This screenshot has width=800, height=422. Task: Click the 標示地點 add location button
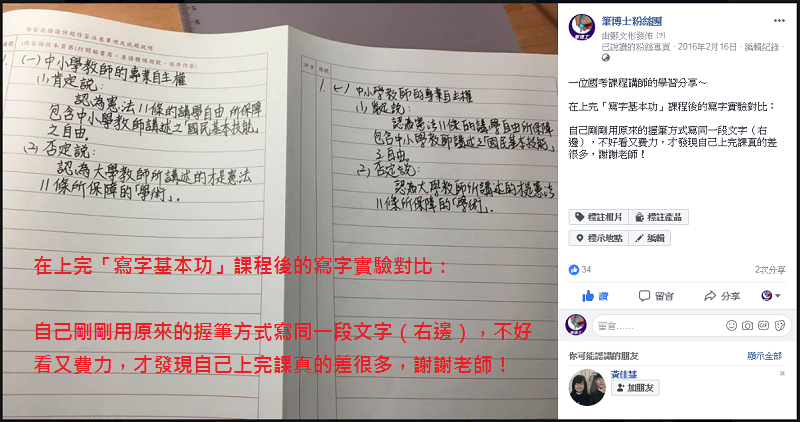(x=598, y=238)
